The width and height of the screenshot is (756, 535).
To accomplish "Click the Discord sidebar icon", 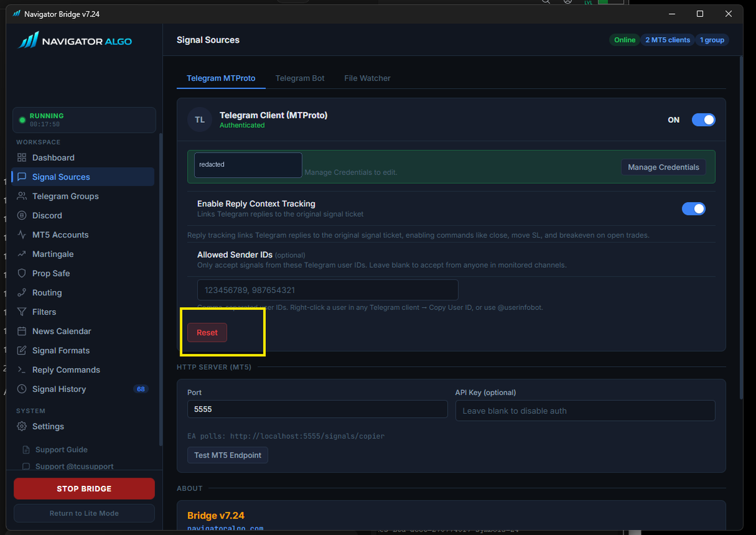I will pyautogui.click(x=22, y=216).
